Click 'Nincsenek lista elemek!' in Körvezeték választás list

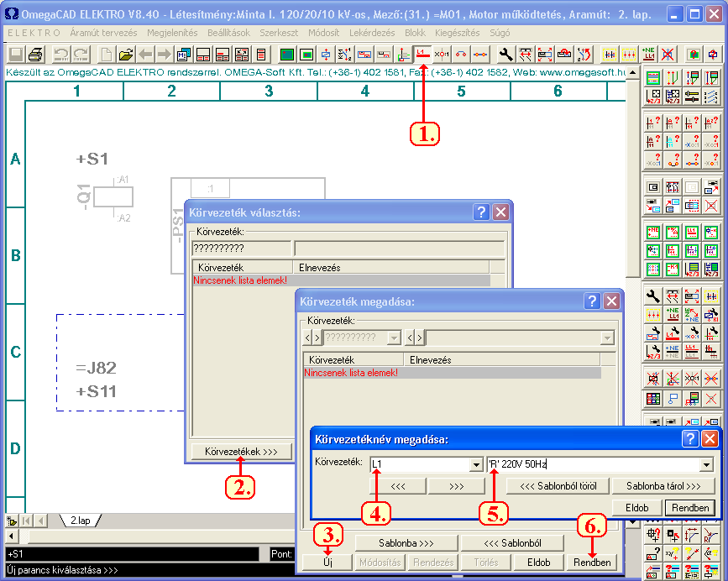coord(240,280)
